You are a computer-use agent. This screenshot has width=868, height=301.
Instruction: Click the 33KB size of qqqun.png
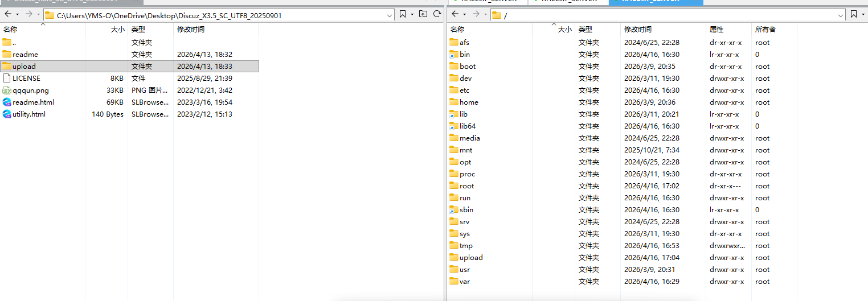(x=115, y=90)
